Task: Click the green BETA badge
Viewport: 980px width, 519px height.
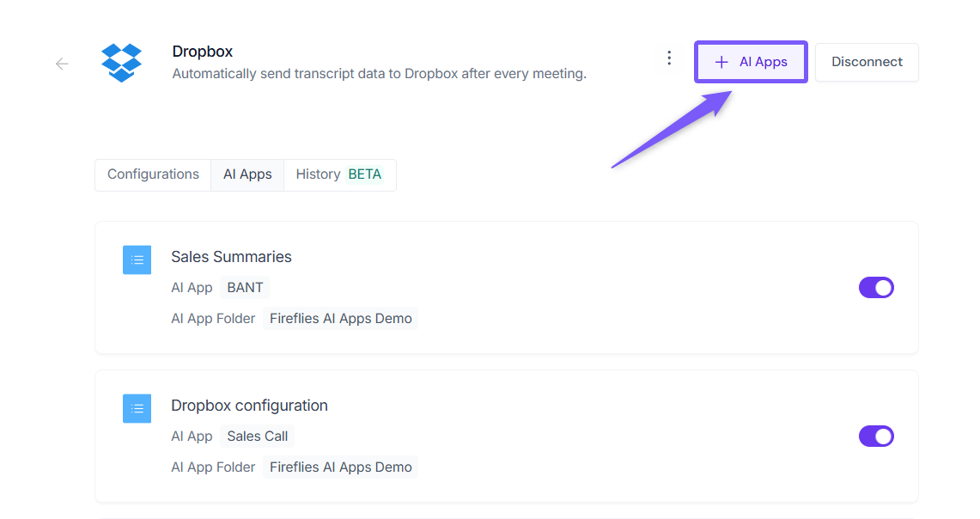Action: [x=365, y=174]
